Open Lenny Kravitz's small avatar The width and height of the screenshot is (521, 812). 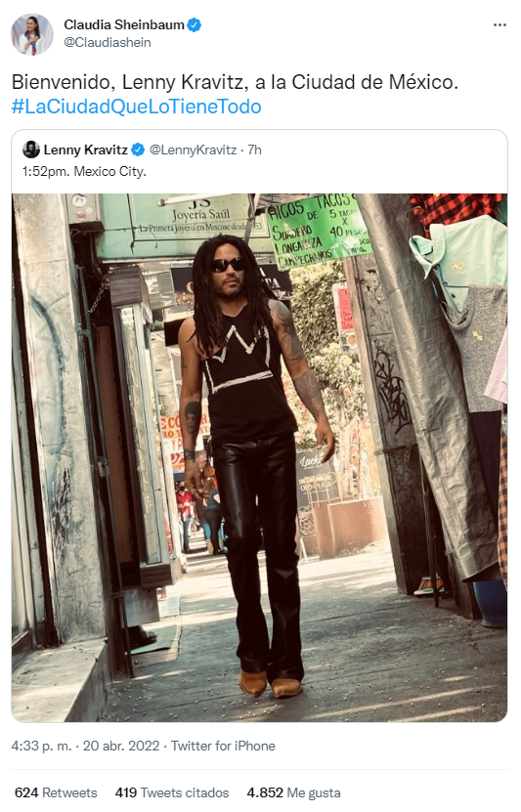click(x=31, y=150)
